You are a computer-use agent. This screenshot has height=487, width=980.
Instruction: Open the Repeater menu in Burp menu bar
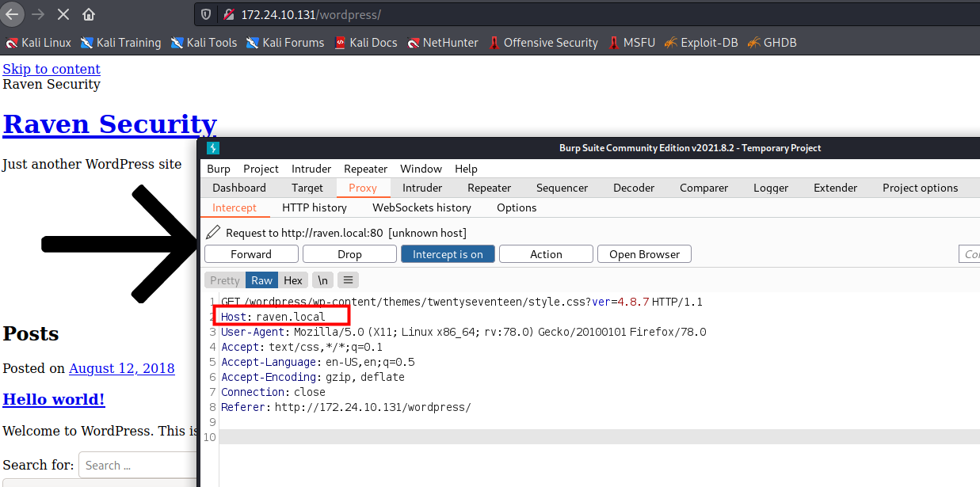click(x=365, y=169)
